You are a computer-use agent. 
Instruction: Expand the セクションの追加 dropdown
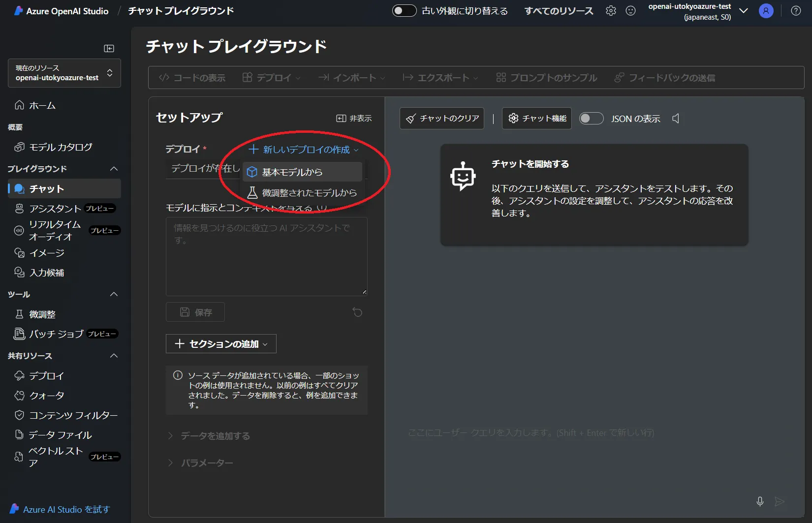221,344
